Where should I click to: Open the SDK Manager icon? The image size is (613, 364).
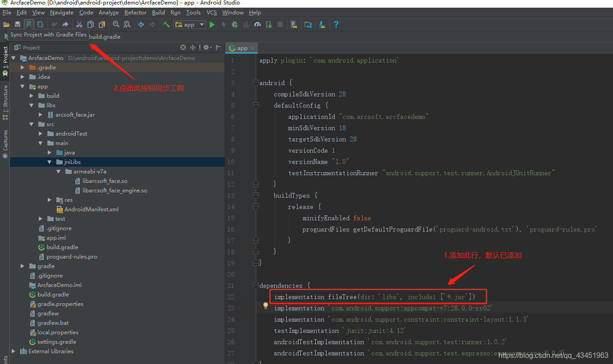pos(322,24)
